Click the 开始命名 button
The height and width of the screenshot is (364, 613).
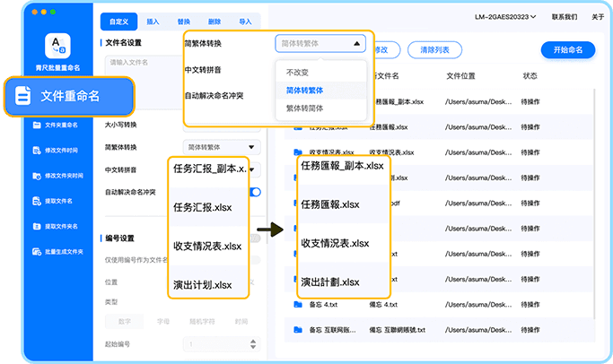567,50
